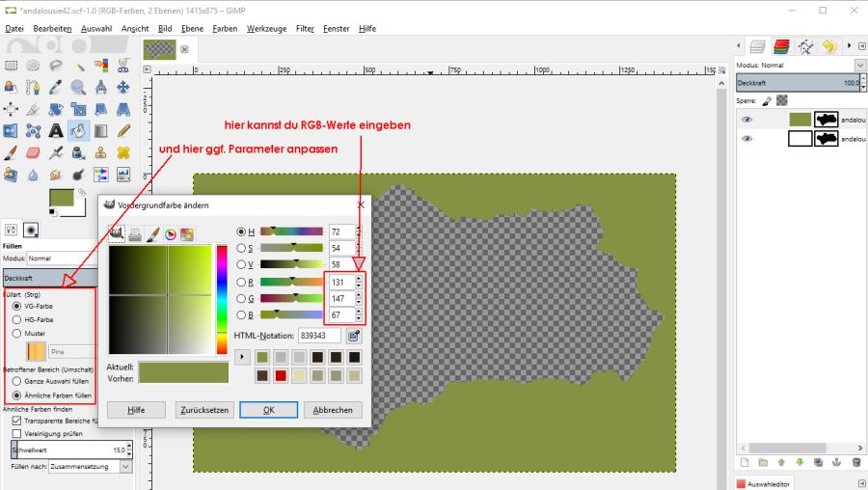This screenshot has width=868, height=490.
Task: Select the Text tool in toolbox
Action: (x=56, y=130)
